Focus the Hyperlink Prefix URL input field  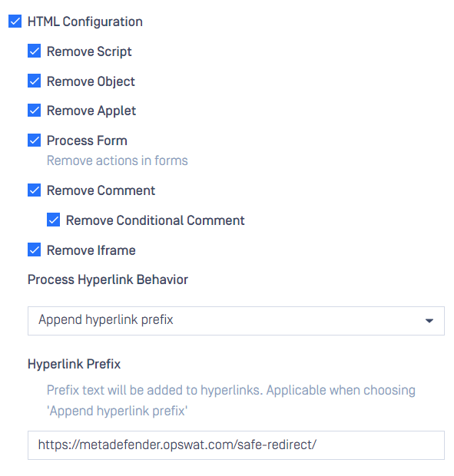pos(236,445)
